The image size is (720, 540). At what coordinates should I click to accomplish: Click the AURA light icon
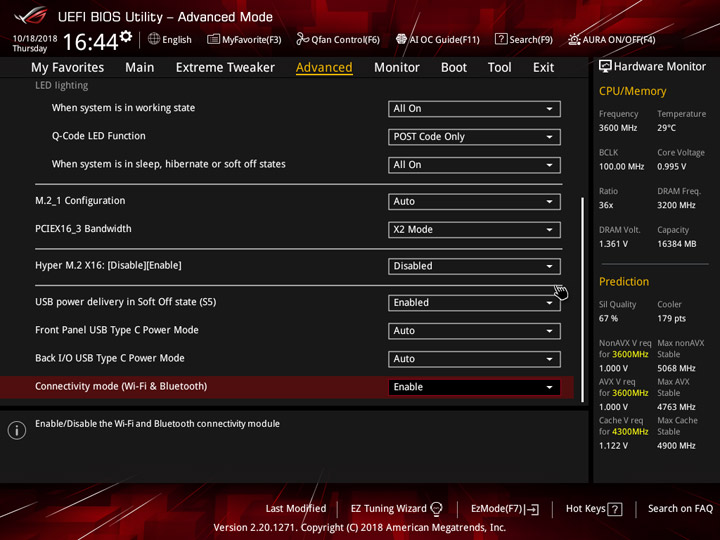click(x=574, y=39)
